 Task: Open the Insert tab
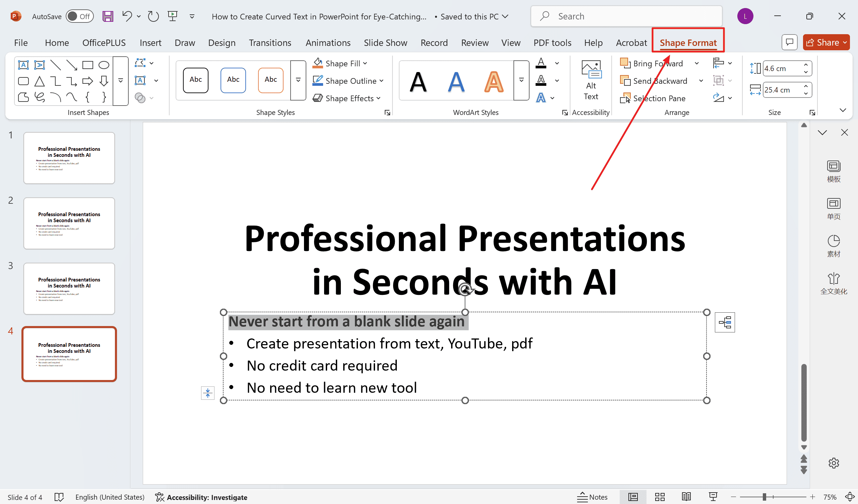150,43
